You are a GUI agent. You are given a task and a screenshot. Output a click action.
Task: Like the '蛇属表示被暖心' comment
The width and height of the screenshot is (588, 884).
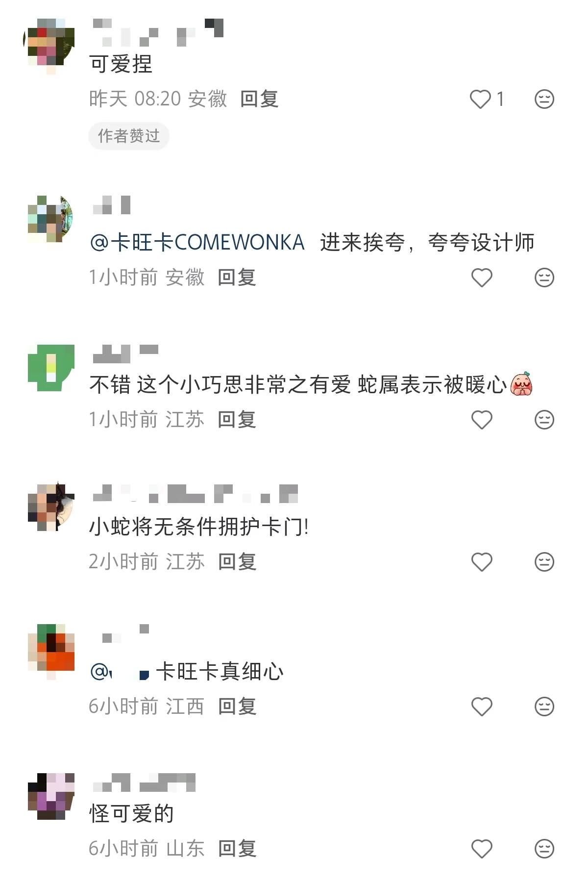[482, 420]
